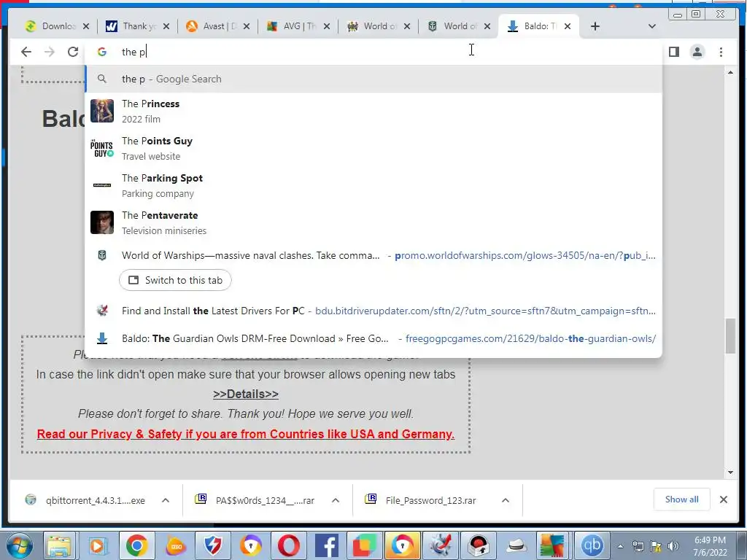This screenshot has width=747, height=560.
Task: Click page scrollbar up arrow
Action: [730, 72]
